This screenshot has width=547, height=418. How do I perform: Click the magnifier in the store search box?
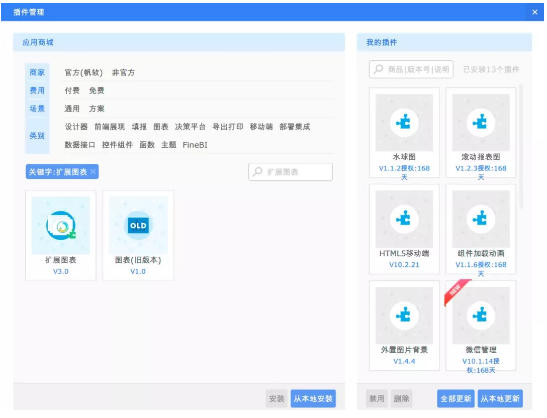click(257, 172)
